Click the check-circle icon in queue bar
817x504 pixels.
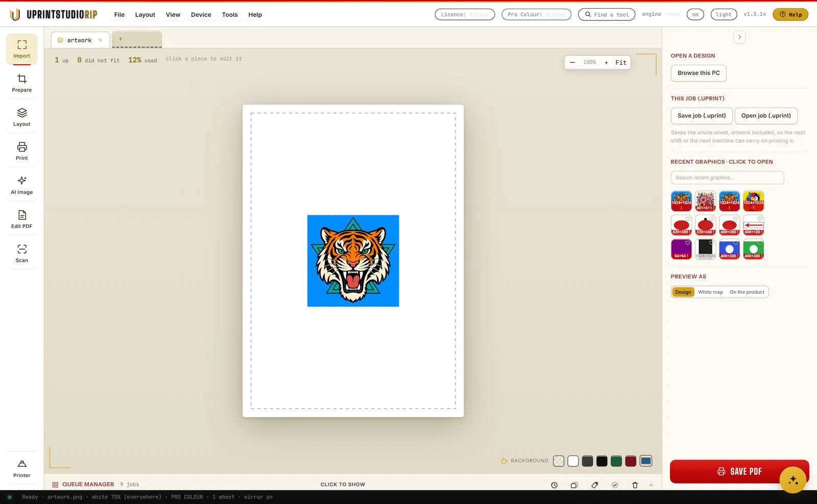615,485
